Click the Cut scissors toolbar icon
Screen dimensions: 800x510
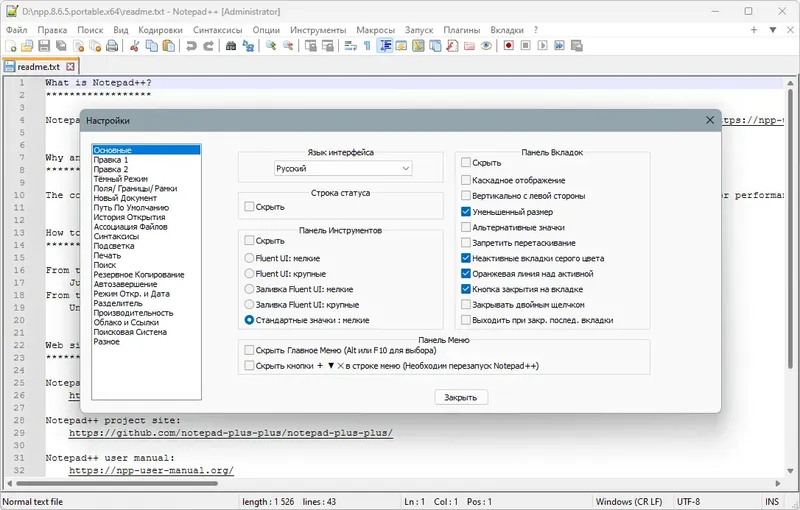(134, 46)
